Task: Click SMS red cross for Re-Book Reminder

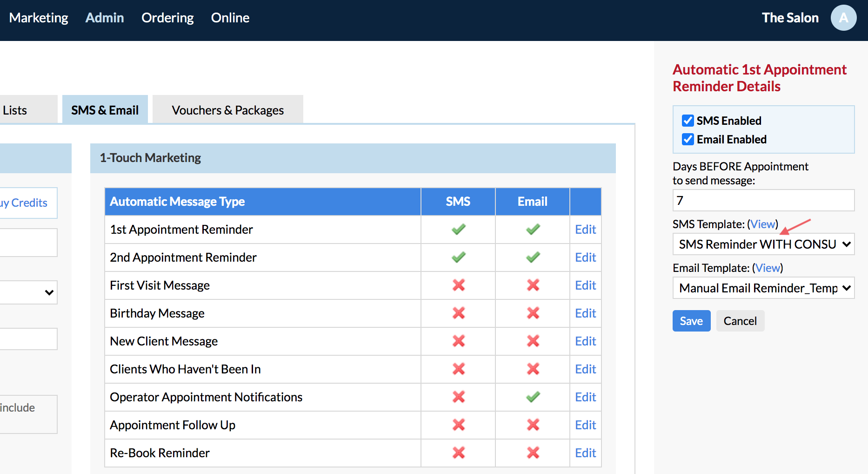Action: (459, 453)
